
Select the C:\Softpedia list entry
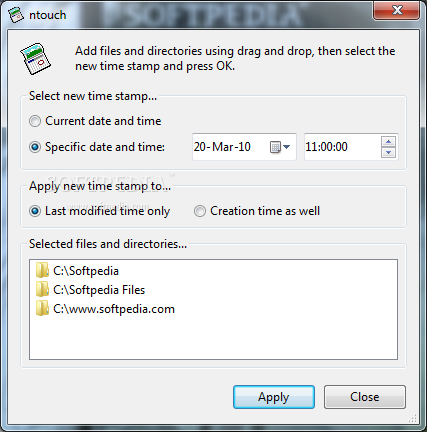tap(77, 271)
